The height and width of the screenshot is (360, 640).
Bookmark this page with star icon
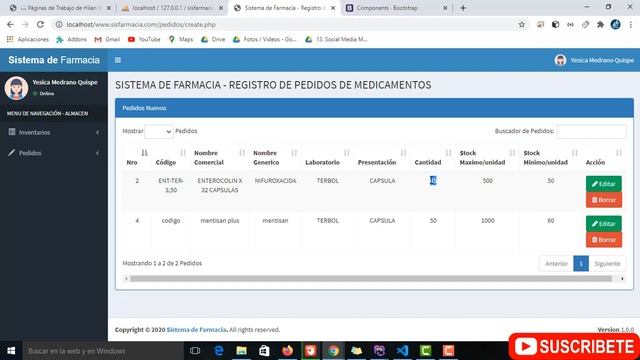[521, 24]
